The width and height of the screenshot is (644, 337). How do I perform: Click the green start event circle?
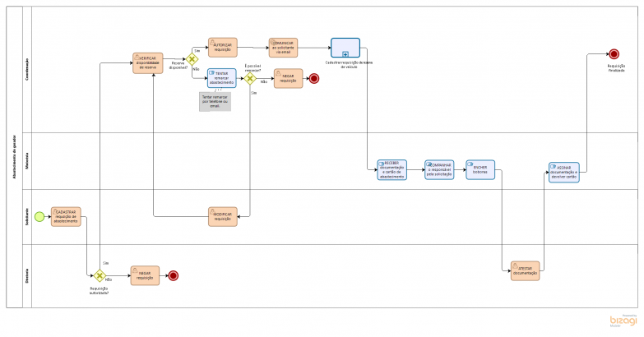(38, 217)
